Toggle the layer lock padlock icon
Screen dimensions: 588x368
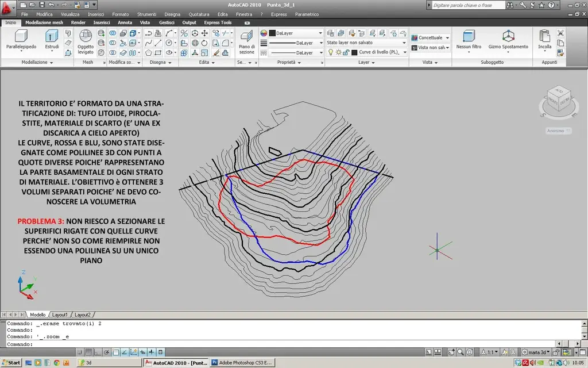point(346,52)
